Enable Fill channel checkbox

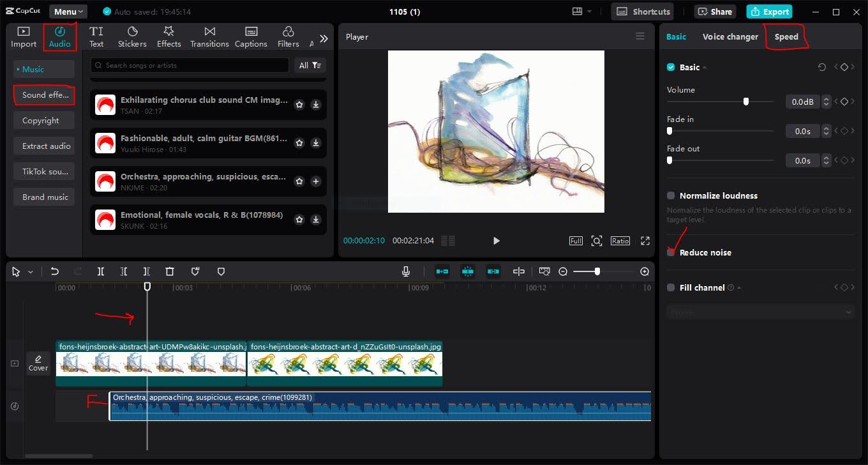[x=671, y=287]
